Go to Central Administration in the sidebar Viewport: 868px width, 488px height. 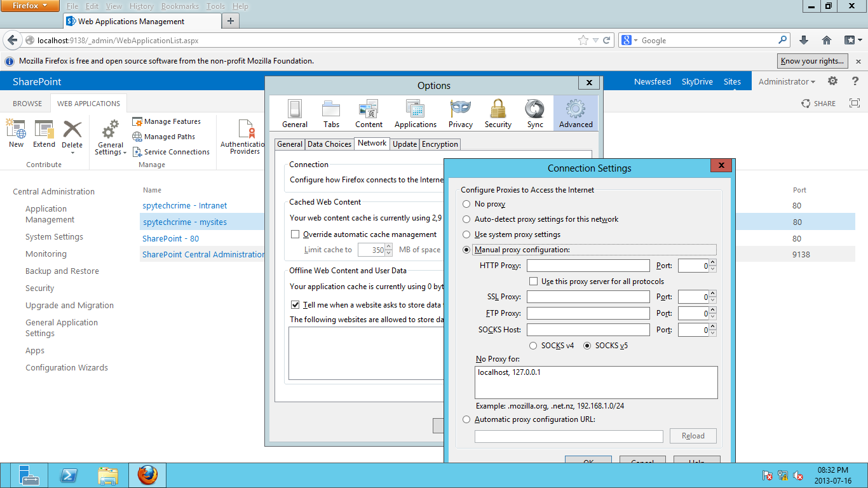[x=53, y=191]
